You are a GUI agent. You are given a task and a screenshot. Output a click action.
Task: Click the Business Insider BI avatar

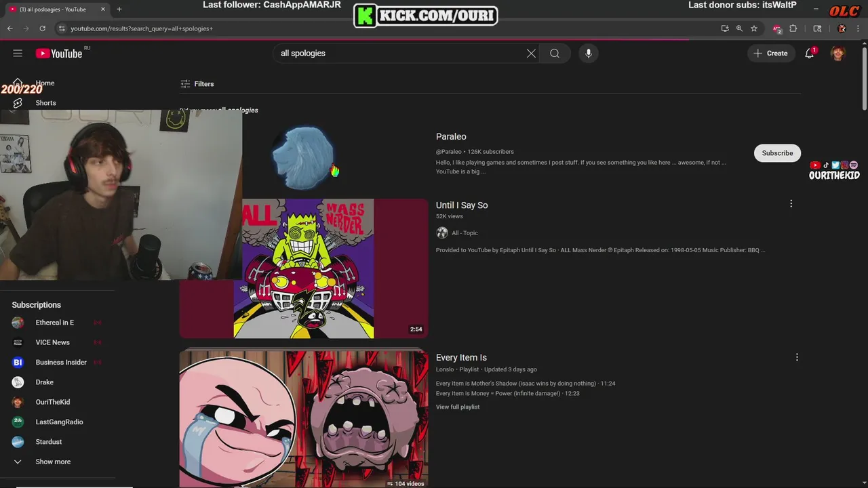[18, 363]
